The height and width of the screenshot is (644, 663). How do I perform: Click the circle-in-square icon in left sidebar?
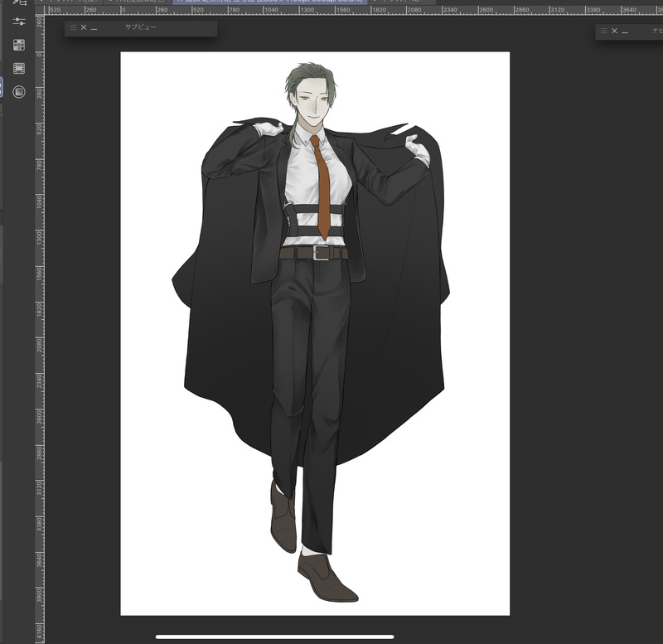pyautogui.click(x=19, y=91)
